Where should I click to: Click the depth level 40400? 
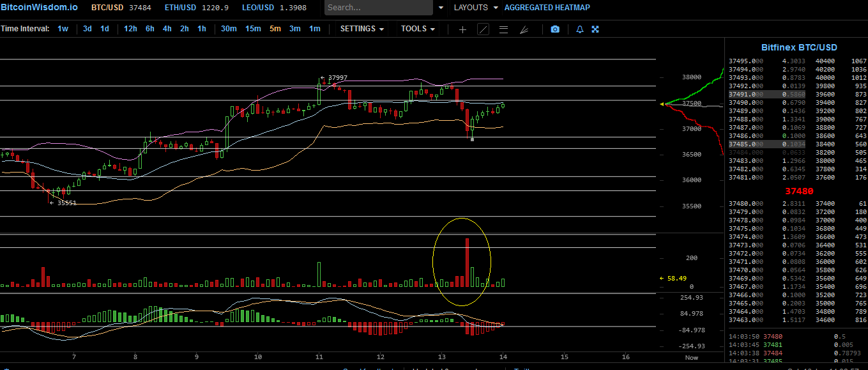click(824, 61)
